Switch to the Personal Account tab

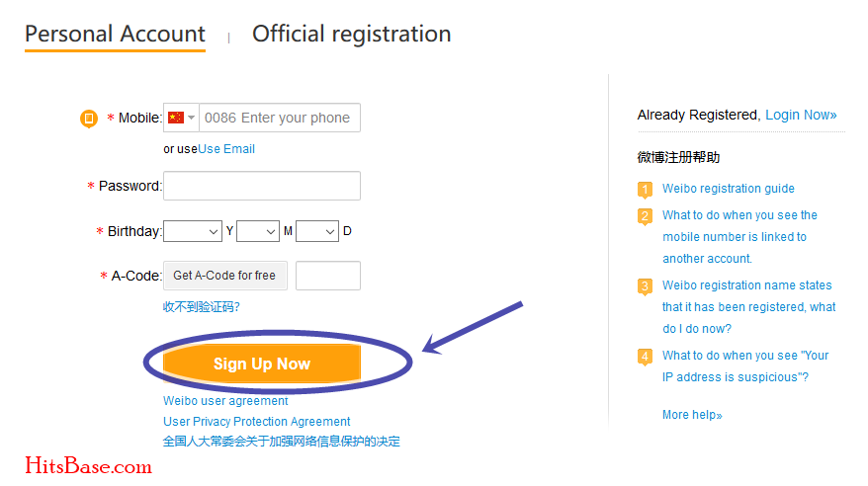pos(115,35)
